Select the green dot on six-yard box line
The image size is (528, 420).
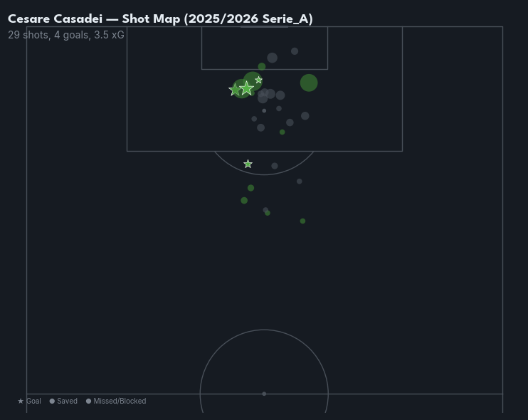click(262, 67)
